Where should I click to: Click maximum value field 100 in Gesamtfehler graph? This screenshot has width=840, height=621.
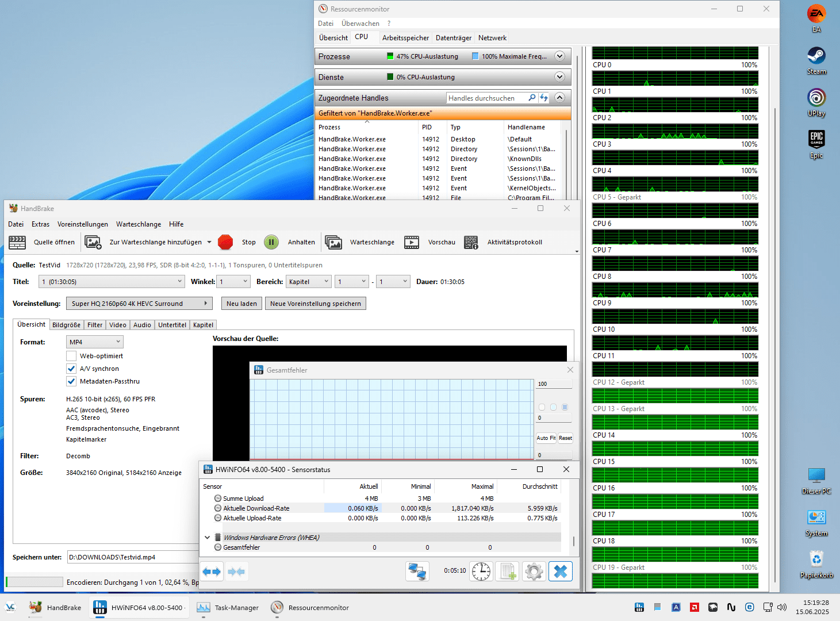tap(554, 384)
